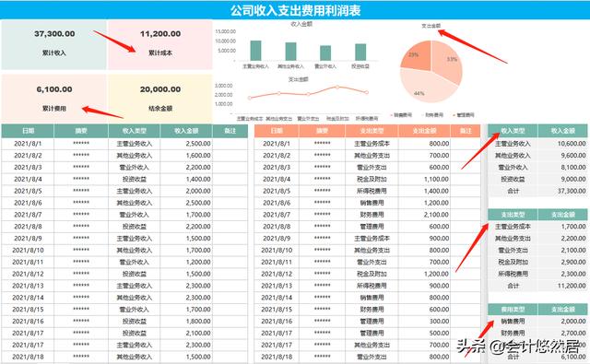Select expense type 销售费用 on the 2021/8/6 row
This screenshot has width=590, height=364.
click(x=372, y=203)
